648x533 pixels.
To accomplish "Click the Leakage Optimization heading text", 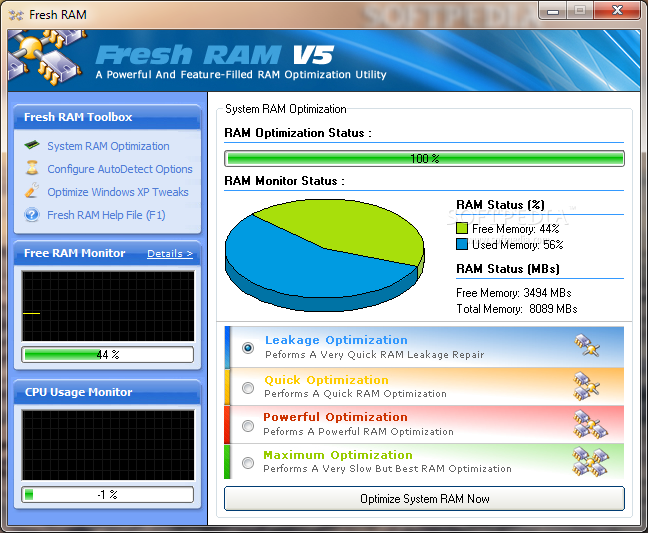I will [x=336, y=340].
